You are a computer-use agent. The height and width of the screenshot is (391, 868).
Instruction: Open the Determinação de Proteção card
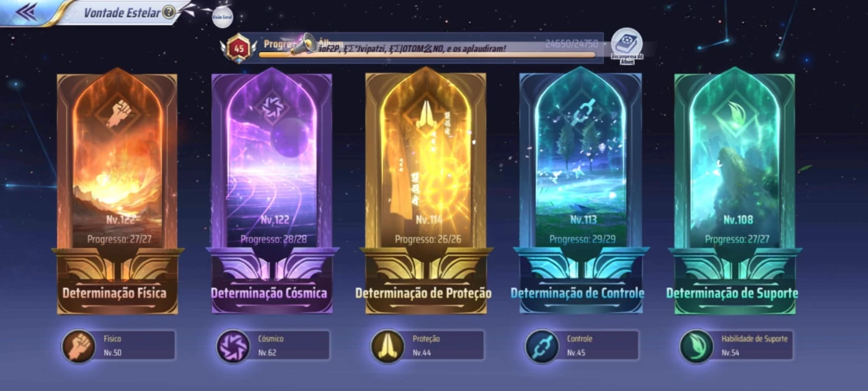coord(426,191)
